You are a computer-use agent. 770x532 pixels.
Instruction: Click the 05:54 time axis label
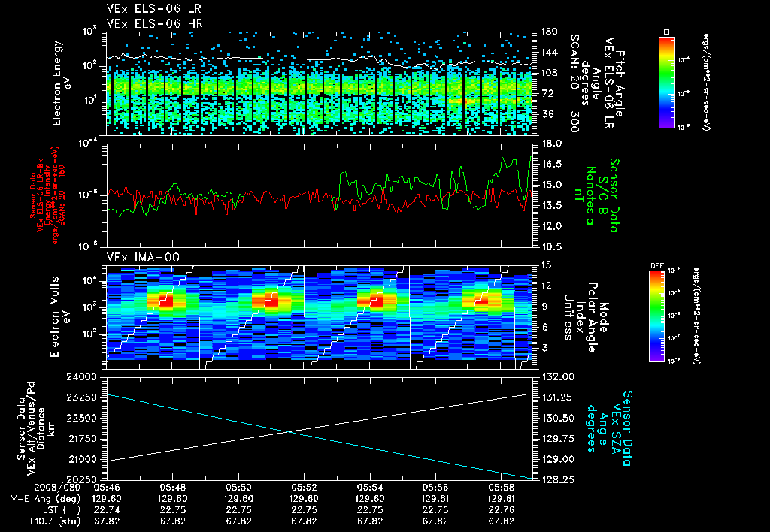[370, 488]
